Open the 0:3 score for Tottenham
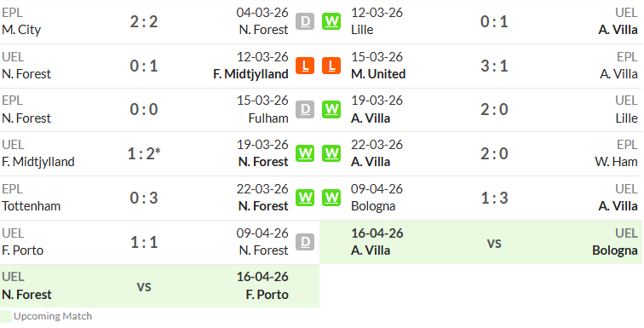 pyautogui.click(x=144, y=198)
